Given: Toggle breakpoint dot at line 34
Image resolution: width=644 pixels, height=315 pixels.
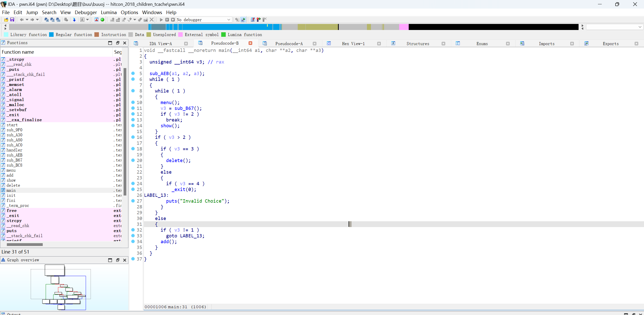Looking at the screenshot, I should point(133,241).
